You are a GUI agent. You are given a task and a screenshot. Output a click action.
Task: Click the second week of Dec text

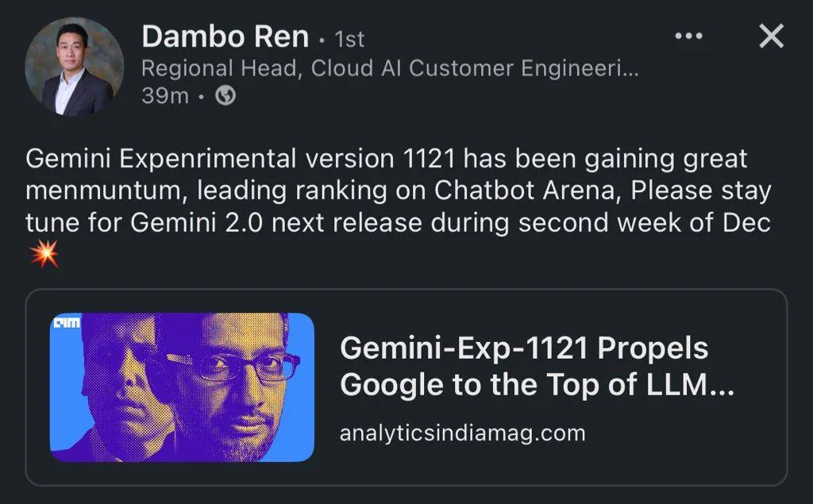coord(645,223)
